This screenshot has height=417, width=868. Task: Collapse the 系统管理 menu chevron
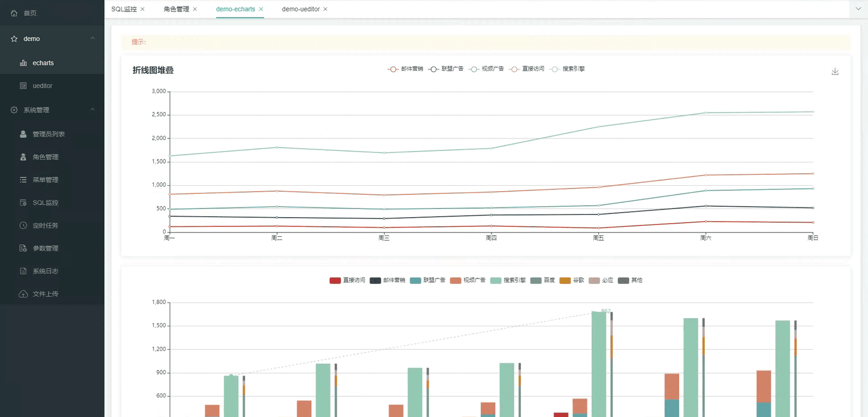coord(92,110)
